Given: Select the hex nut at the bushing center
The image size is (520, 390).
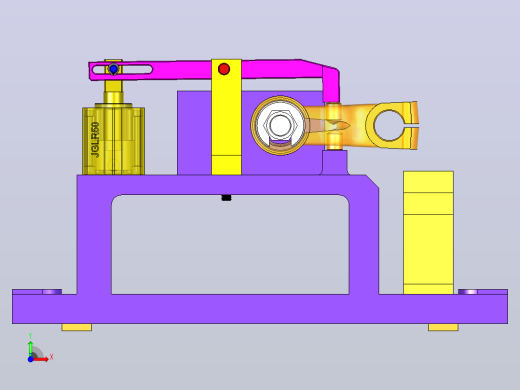Looking at the screenshot, I should [280, 125].
